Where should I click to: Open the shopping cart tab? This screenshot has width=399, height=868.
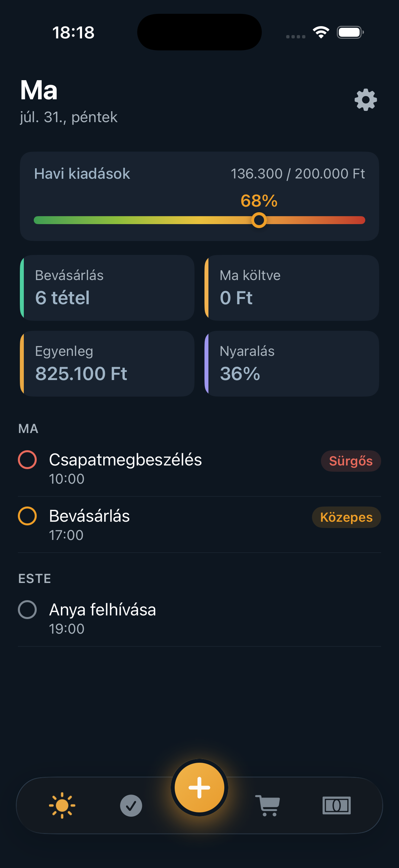[268, 805]
